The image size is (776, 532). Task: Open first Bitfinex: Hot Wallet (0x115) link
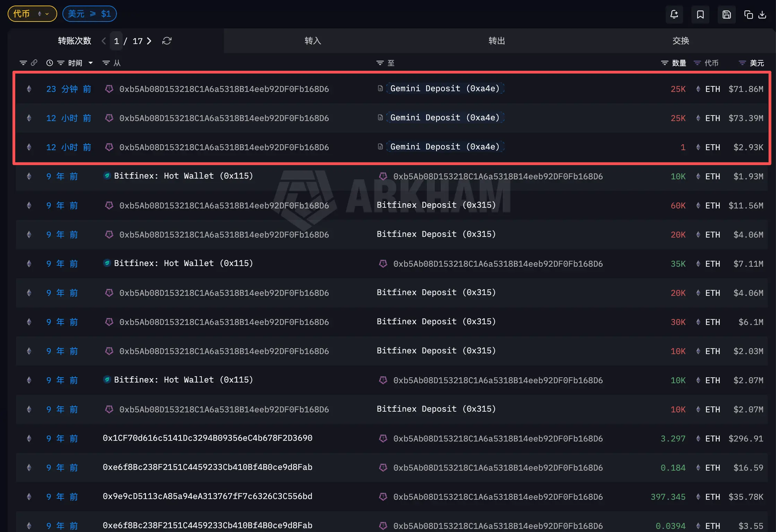coord(183,176)
